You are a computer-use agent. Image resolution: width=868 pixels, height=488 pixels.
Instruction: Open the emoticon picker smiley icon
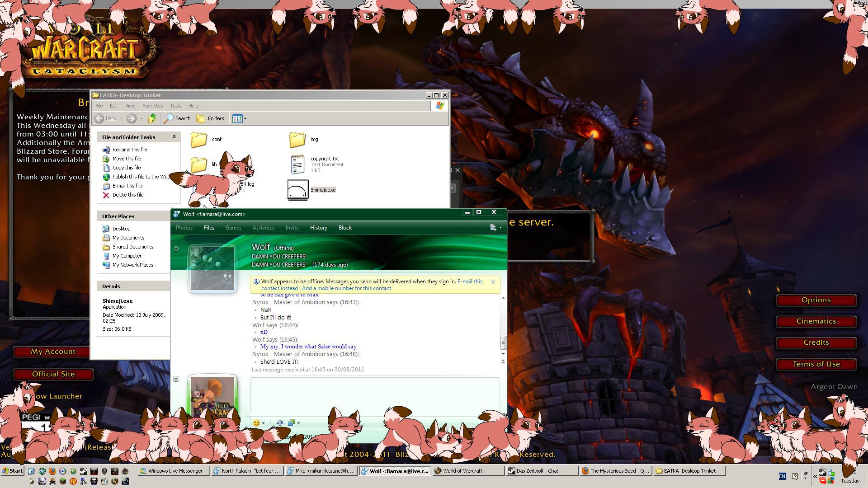pyautogui.click(x=256, y=423)
